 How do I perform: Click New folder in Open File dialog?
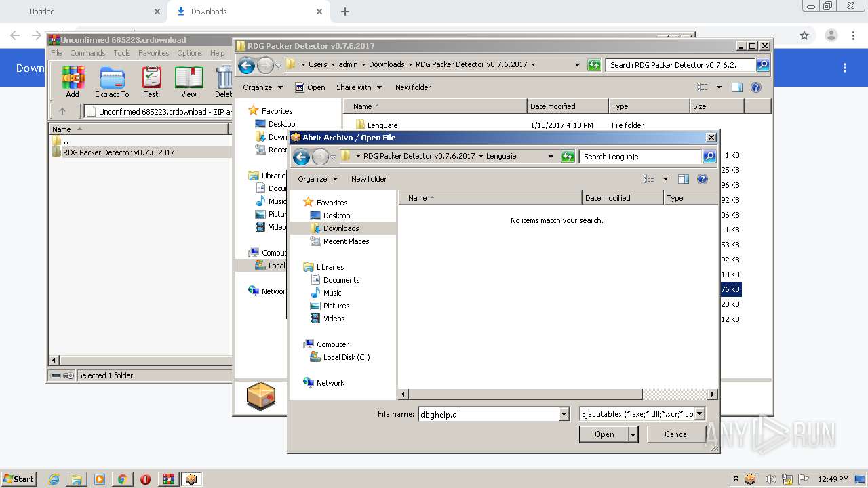tap(369, 179)
